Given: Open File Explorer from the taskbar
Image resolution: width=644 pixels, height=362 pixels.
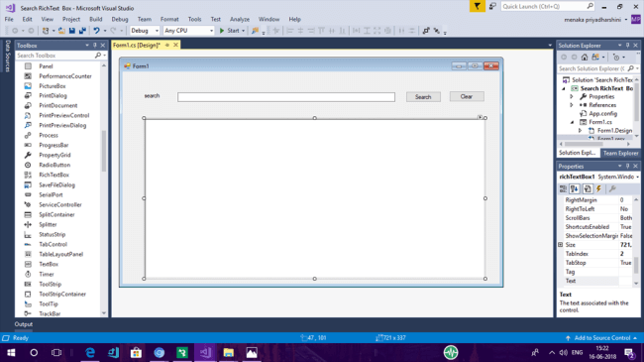Looking at the screenshot, I should (228, 352).
